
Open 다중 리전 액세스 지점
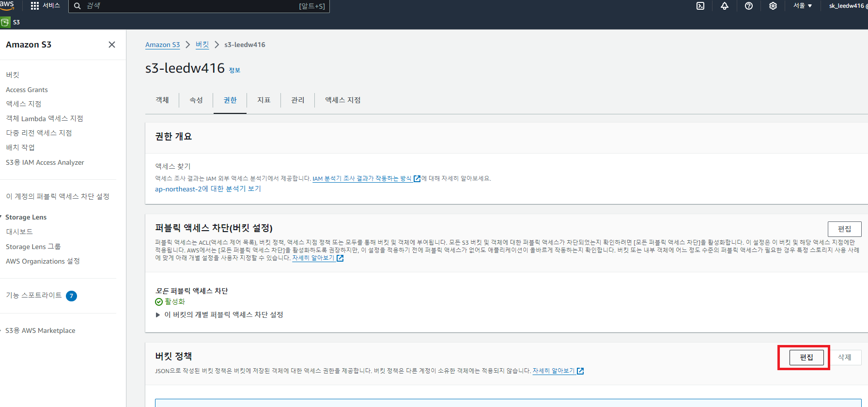pyautogui.click(x=39, y=133)
